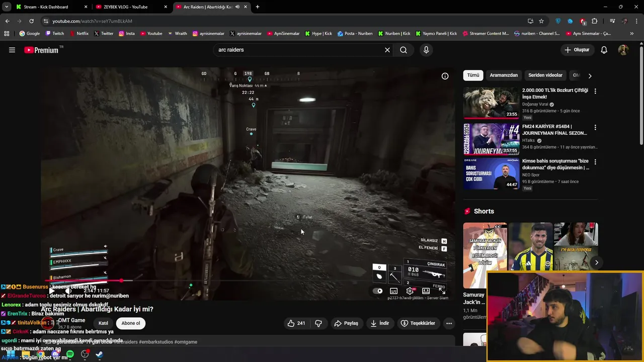Viewport: 644px width, 362px height.
Task: Open the Yayıncı Paneli | Kick bookmark
Action: coord(436,34)
